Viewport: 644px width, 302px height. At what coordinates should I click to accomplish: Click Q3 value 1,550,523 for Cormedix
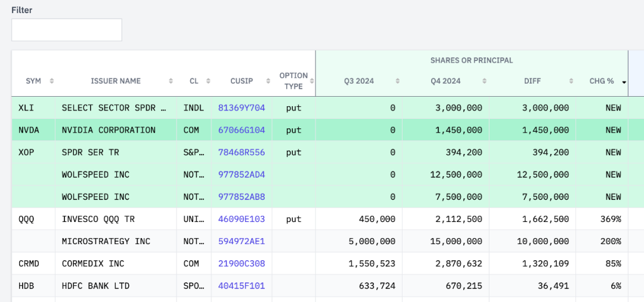click(x=372, y=263)
